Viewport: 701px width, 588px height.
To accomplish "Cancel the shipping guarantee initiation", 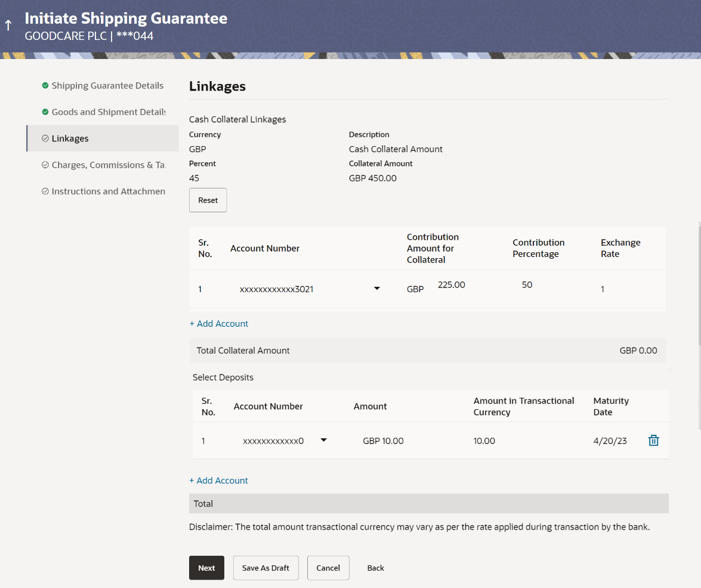I will click(x=328, y=568).
